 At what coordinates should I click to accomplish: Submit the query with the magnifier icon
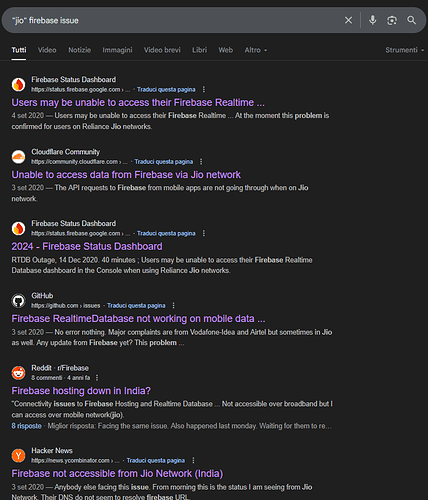tap(412, 20)
